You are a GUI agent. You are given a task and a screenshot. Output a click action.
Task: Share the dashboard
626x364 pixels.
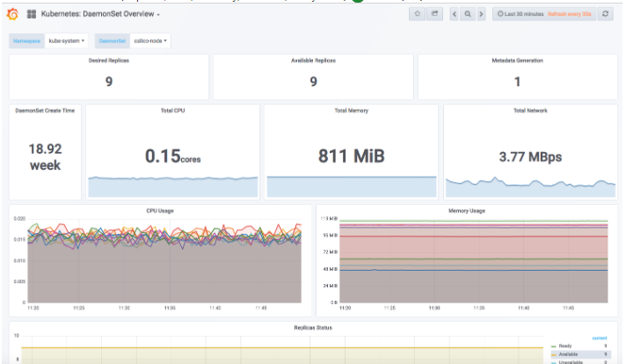434,14
